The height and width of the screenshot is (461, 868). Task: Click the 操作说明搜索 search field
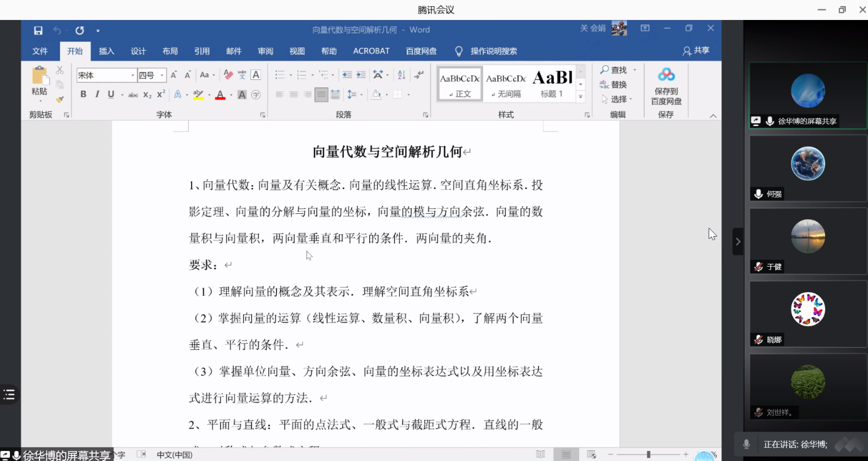coord(493,51)
